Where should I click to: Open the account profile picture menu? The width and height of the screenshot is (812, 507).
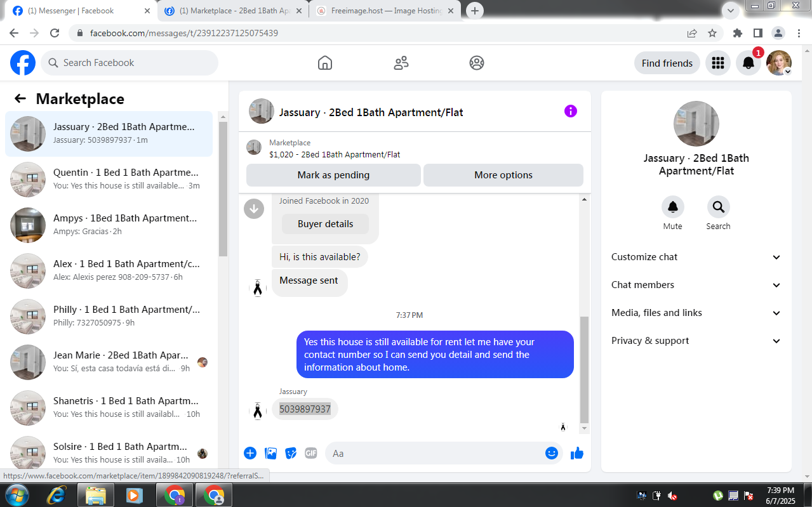(779, 63)
